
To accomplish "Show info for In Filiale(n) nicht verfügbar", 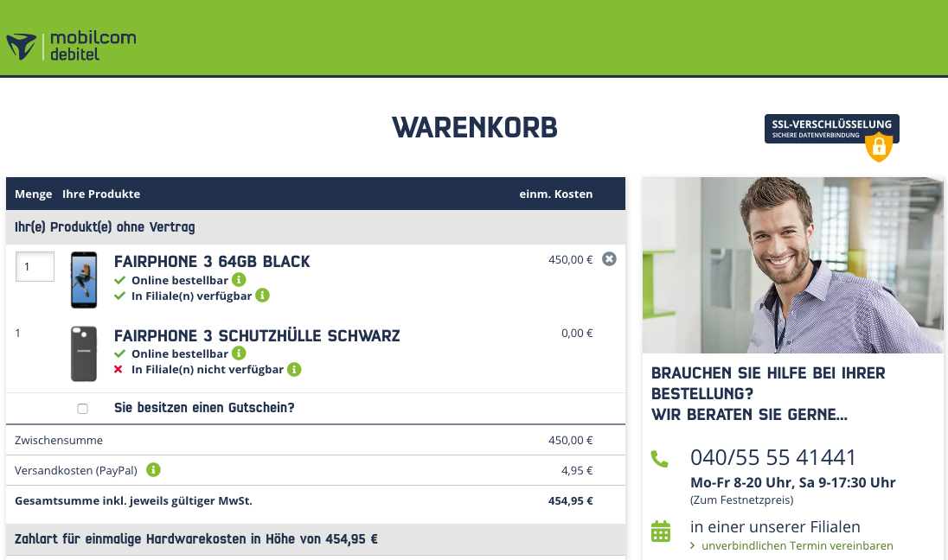I will (x=294, y=369).
